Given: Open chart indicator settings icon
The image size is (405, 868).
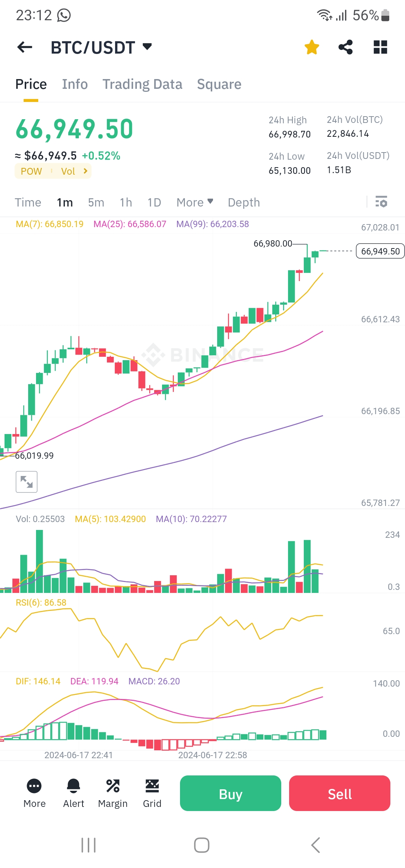Looking at the screenshot, I should pos(381,202).
